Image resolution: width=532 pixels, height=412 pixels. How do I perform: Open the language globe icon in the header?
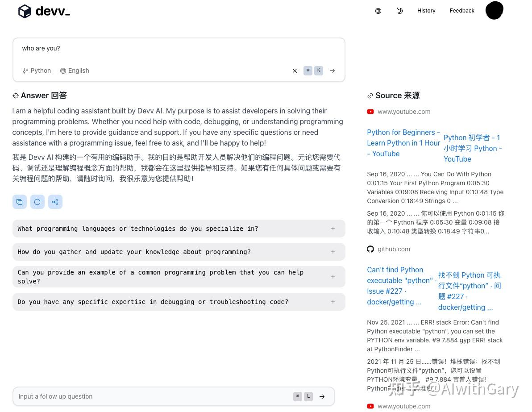coord(378,11)
